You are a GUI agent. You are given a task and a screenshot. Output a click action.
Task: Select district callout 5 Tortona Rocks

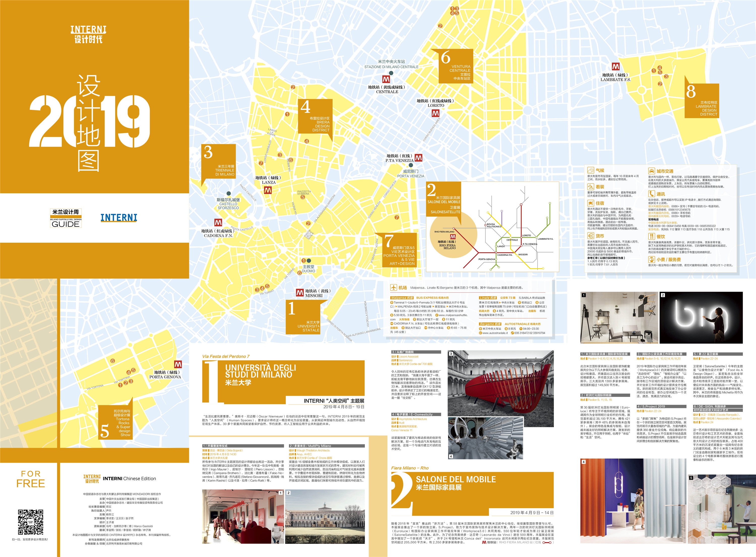(116, 422)
